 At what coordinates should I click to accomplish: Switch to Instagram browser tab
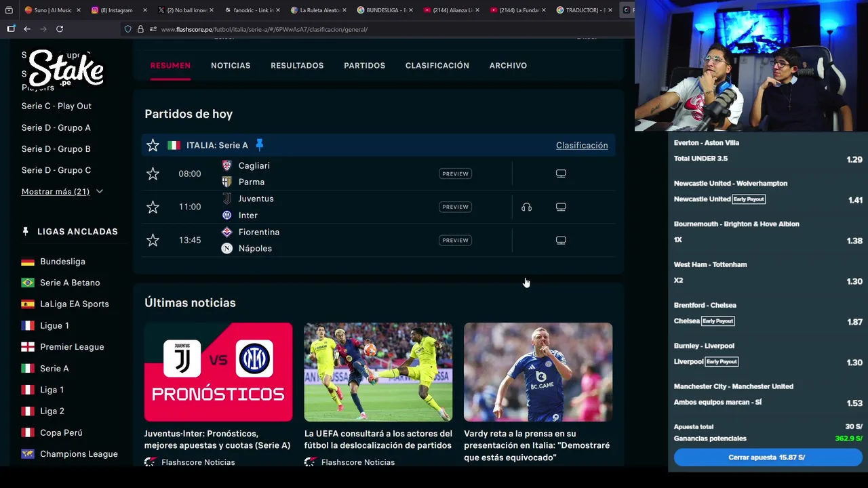[x=117, y=10]
